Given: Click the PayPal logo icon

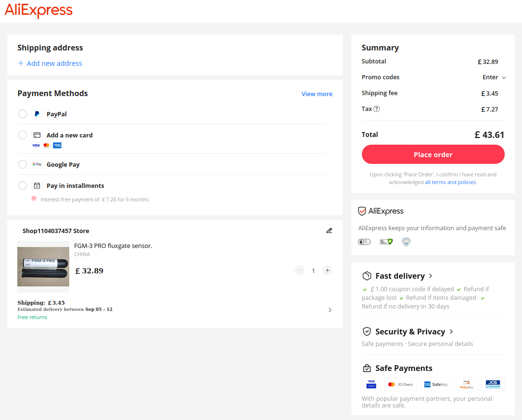Looking at the screenshot, I should (x=37, y=114).
